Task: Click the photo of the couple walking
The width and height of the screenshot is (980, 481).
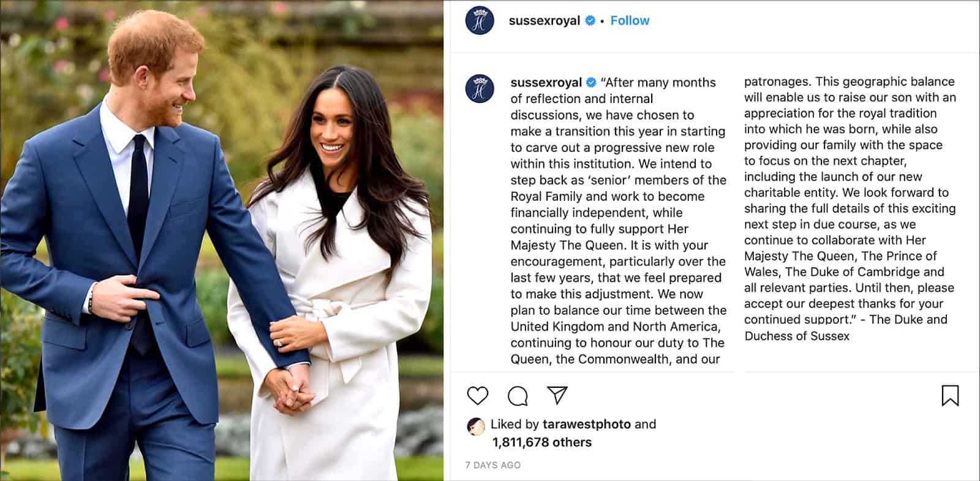Action: (x=222, y=240)
